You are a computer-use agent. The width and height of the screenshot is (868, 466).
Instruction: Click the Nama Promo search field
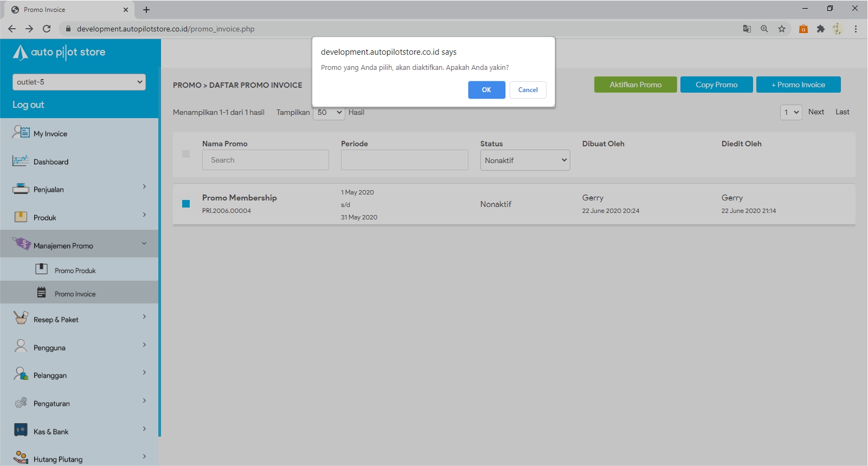265,160
